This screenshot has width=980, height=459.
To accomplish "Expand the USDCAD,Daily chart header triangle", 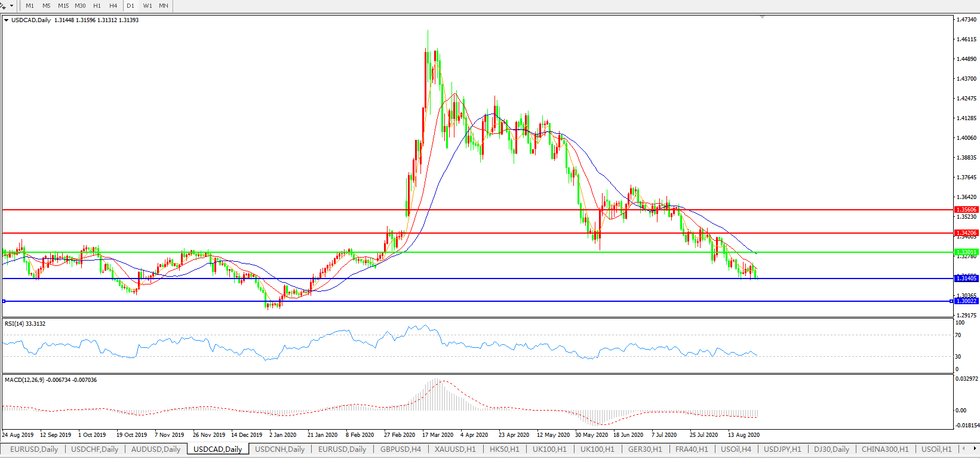I will tap(6, 20).
